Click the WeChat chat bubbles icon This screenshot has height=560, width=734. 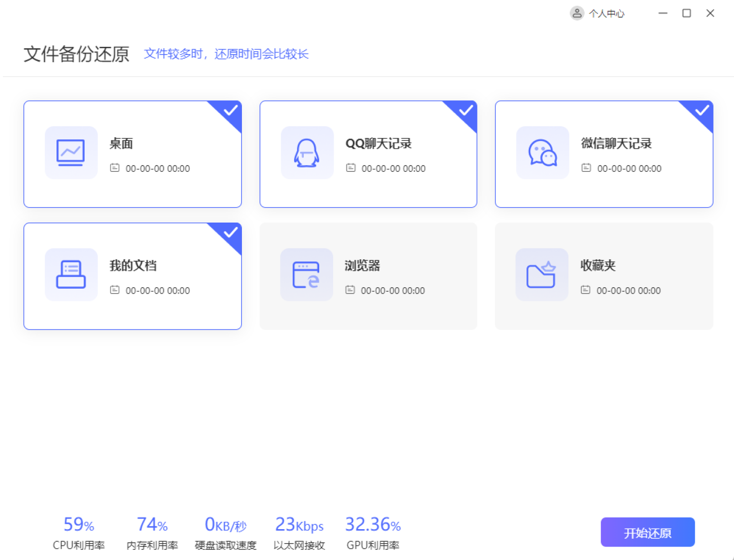pos(542,153)
